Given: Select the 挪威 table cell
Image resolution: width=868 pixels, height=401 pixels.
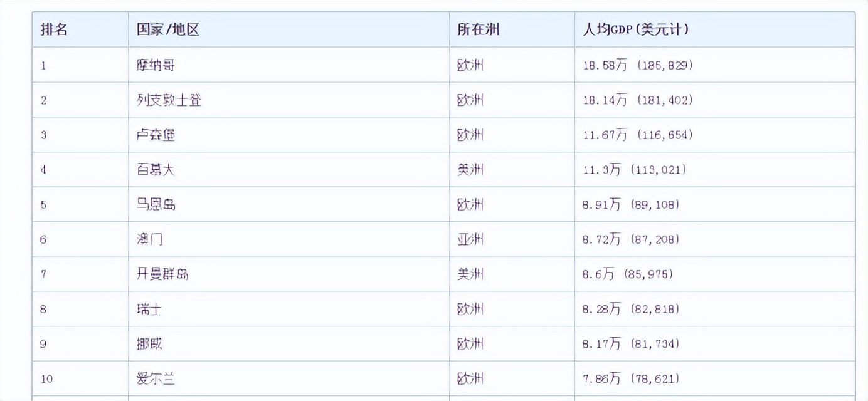Looking at the screenshot, I should click(x=149, y=343).
